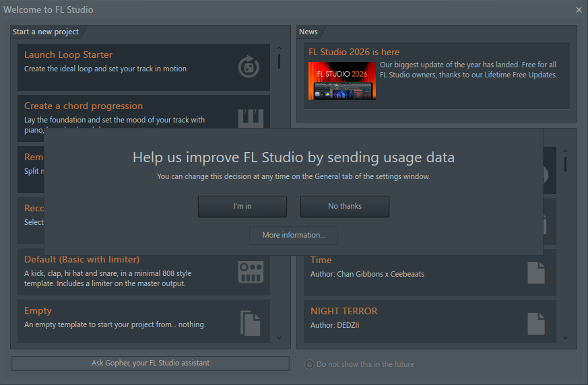Close the Welcome to FL Studio window

coord(579,9)
